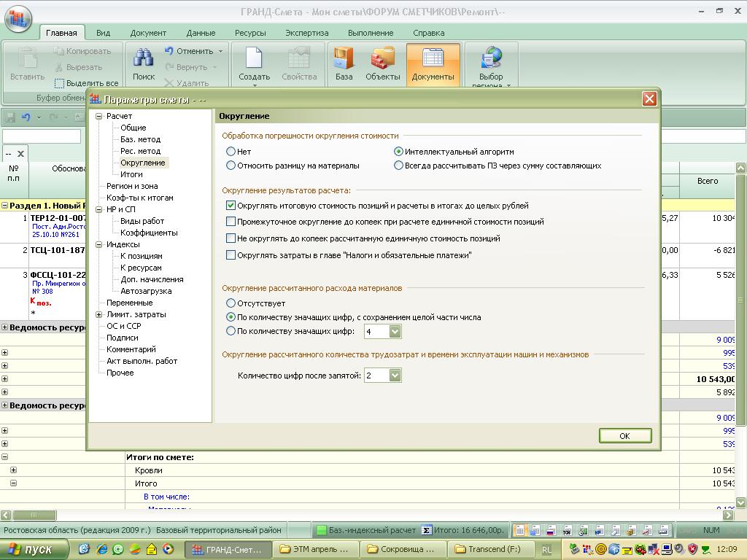Image resolution: width=747 pixels, height=560 pixels.
Task: Click the Документы ribbon icon
Action: 433,60
